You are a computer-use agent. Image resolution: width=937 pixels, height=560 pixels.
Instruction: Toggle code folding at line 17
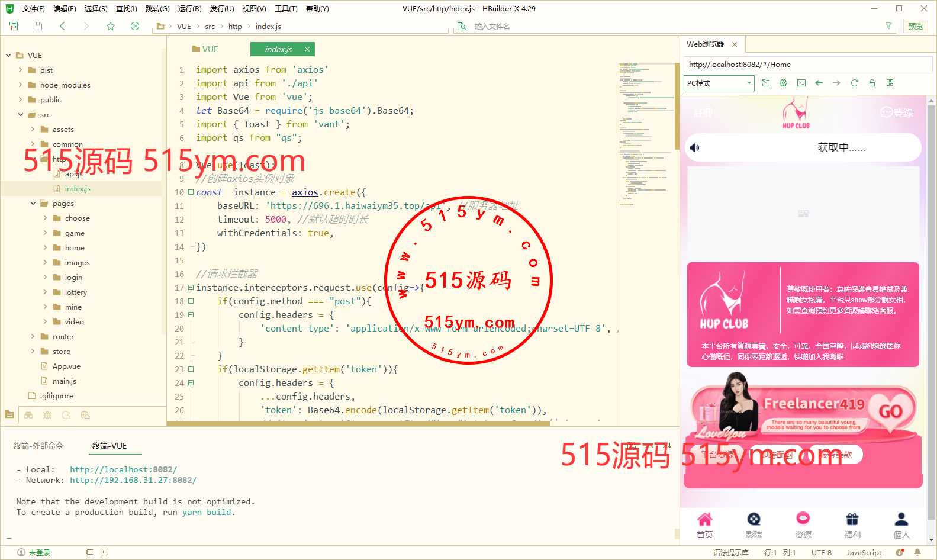(191, 288)
